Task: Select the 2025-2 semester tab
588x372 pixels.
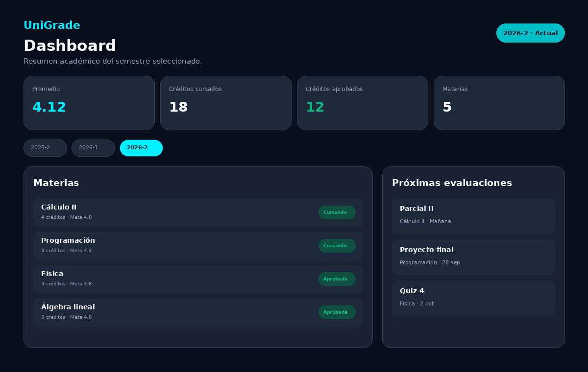Action: tap(45, 148)
